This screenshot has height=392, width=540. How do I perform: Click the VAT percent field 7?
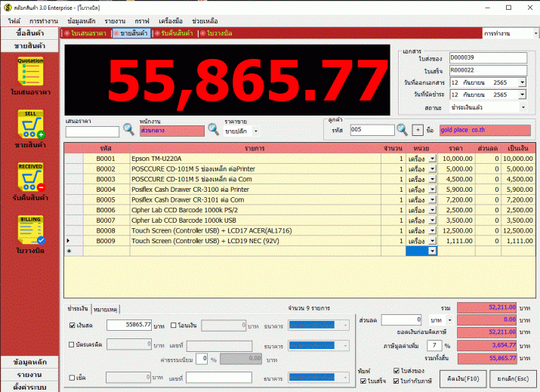434,345
